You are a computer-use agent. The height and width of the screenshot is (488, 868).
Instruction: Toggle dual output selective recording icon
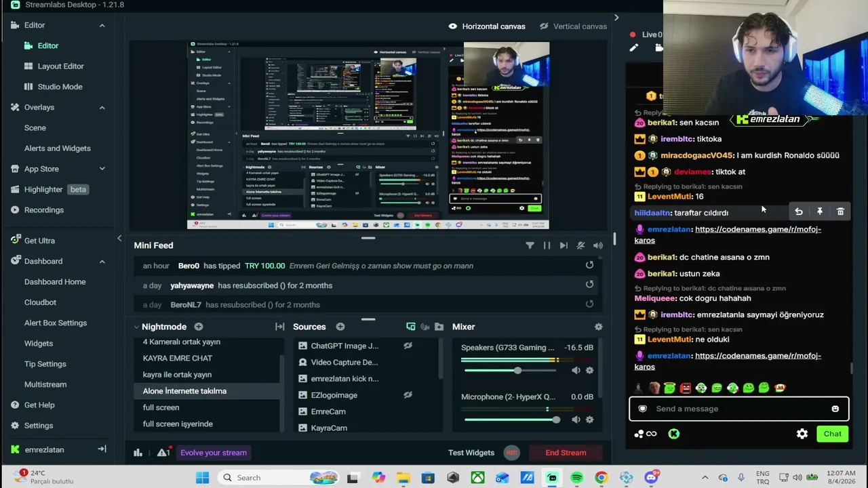pyautogui.click(x=410, y=327)
